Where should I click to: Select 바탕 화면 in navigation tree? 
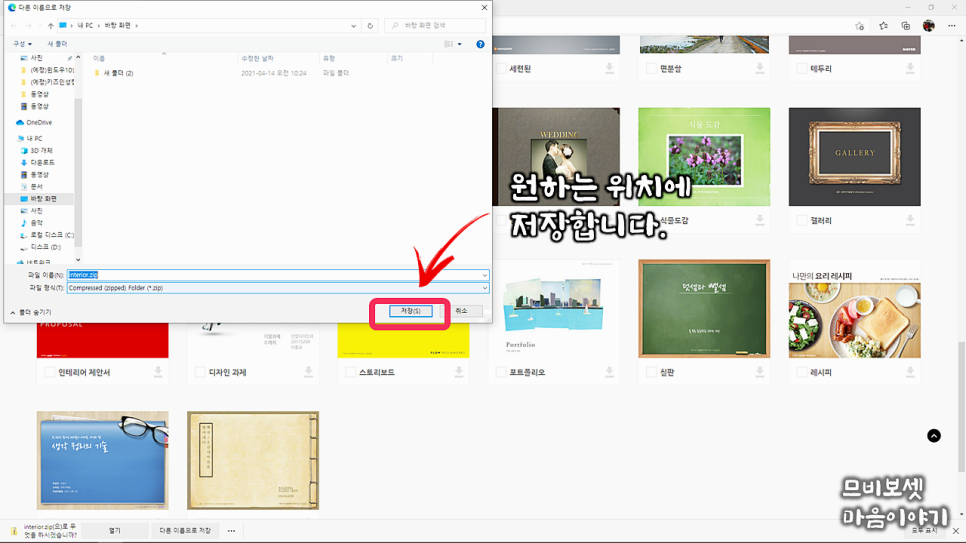click(x=43, y=199)
